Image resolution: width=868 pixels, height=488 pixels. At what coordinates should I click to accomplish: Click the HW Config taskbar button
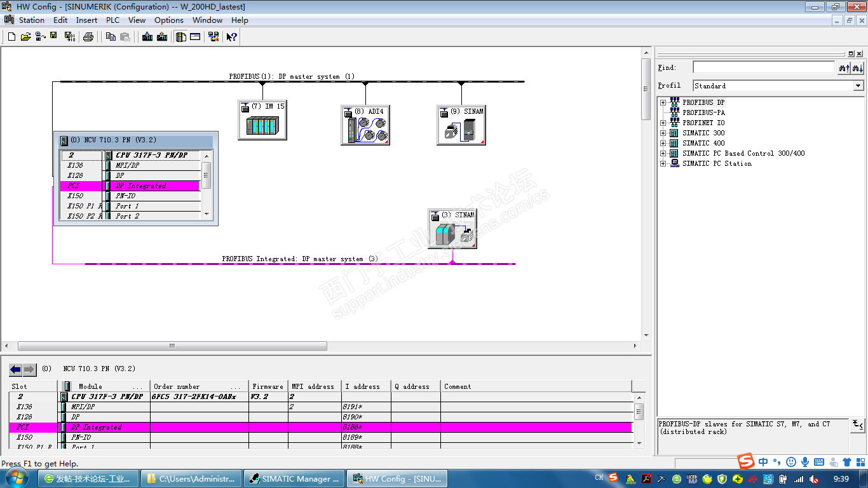point(397,478)
